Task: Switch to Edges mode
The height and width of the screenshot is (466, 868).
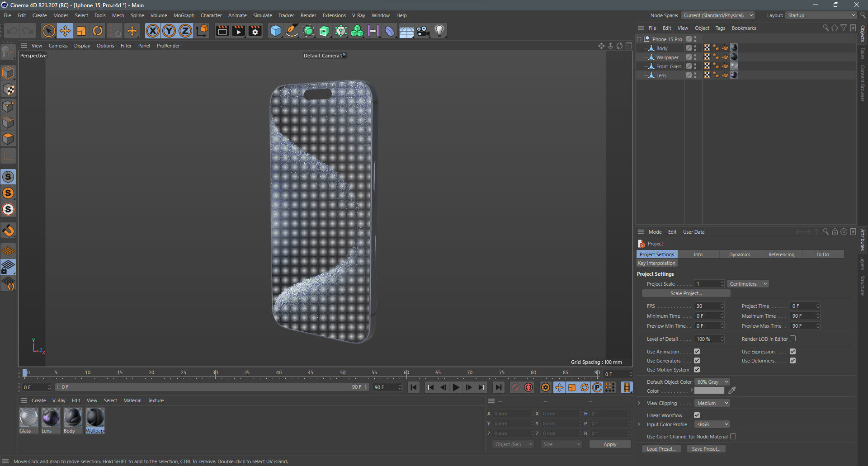Action: pos(8,122)
